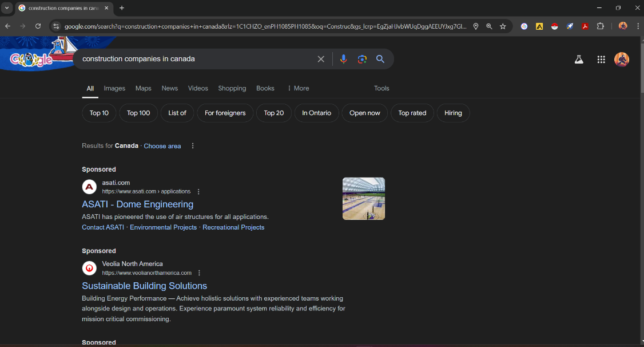Open the Environmental Projects sitelink
The width and height of the screenshot is (644, 347).
coord(164,227)
